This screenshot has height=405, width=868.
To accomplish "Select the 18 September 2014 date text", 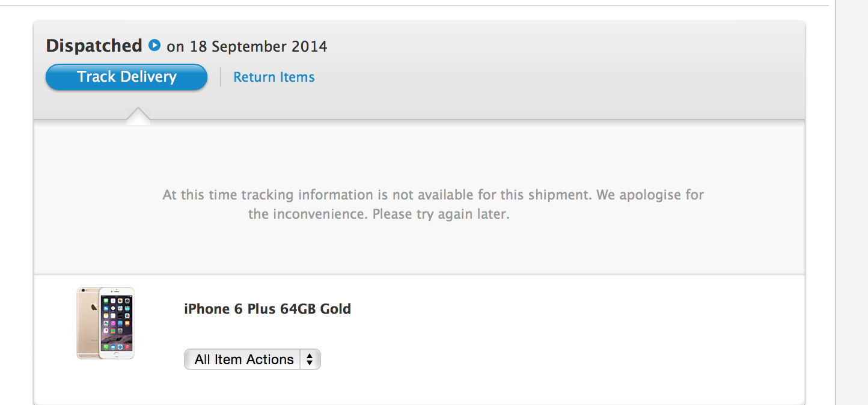I will tap(258, 46).
